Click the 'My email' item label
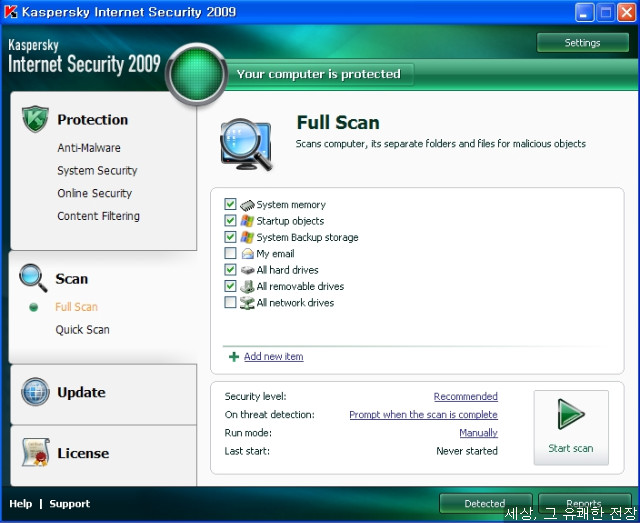 point(275,254)
